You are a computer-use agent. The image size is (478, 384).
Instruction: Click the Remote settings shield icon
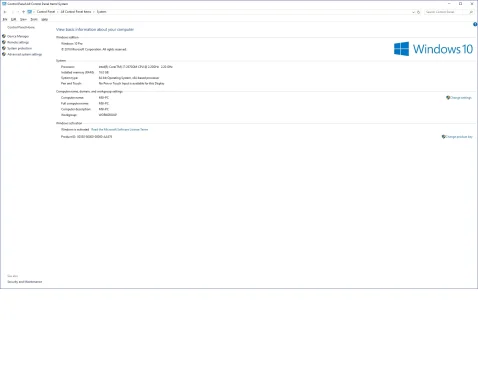(4, 42)
